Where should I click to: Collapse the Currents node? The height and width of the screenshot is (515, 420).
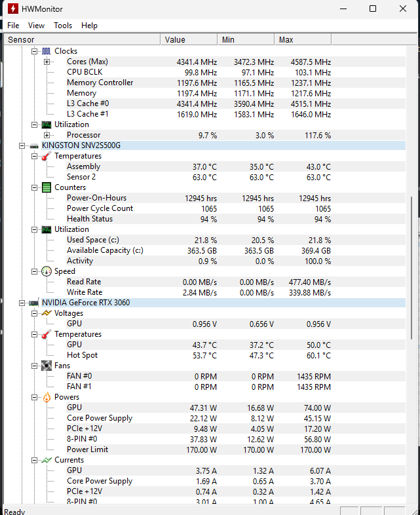[x=34, y=460]
